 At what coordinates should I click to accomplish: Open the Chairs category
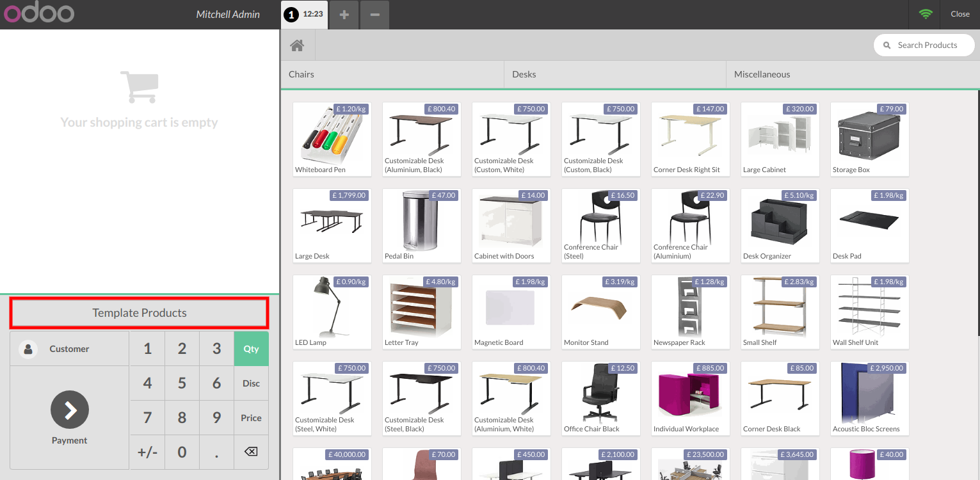(x=392, y=74)
